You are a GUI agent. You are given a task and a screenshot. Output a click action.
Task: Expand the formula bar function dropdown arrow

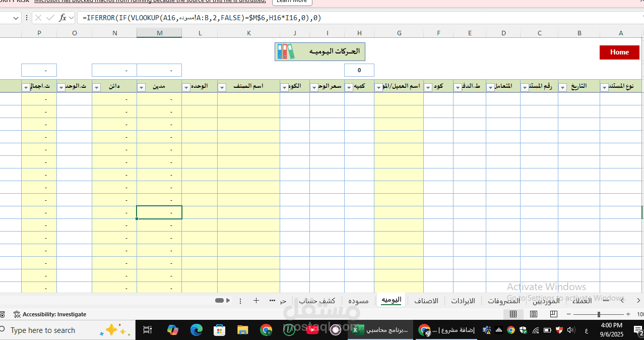72,18
